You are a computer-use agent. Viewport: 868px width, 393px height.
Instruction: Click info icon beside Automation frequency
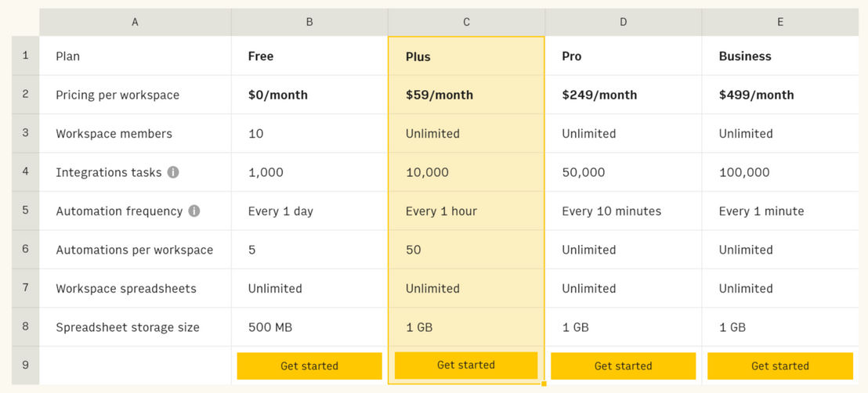coord(193,211)
